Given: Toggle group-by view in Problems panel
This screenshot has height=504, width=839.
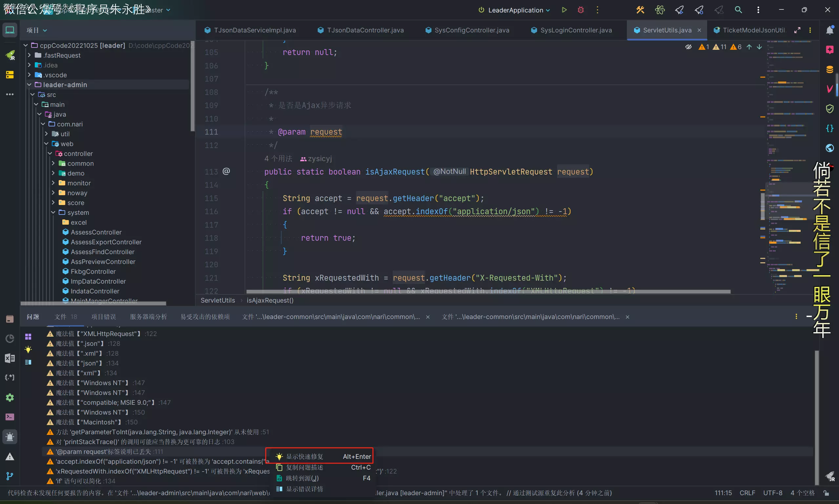Looking at the screenshot, I should tap(28, 336).
